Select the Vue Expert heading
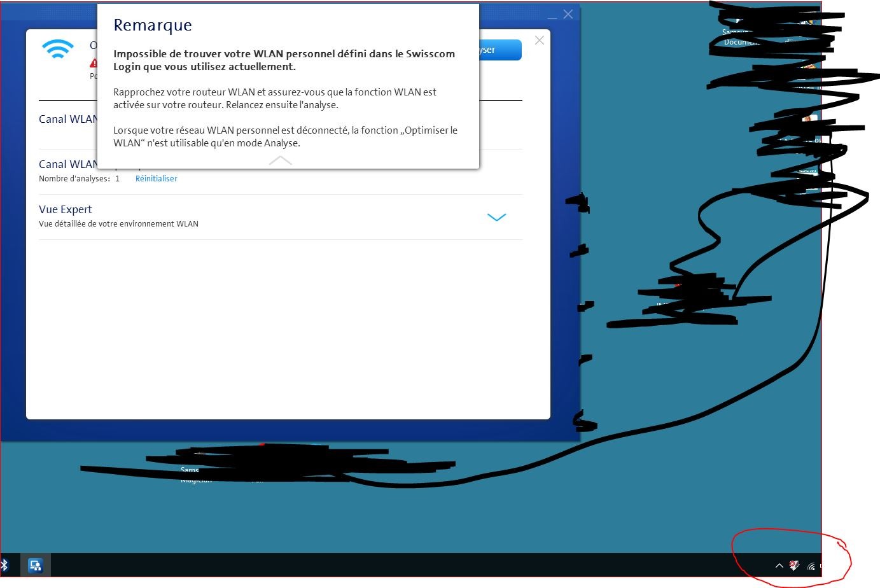 66,209
